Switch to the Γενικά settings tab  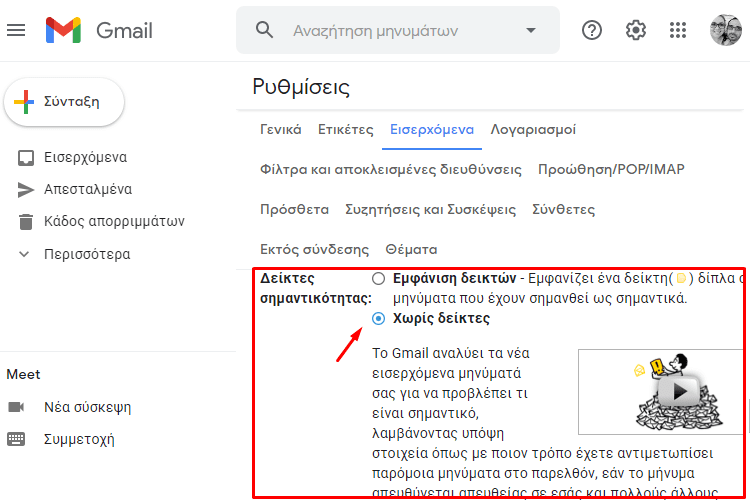coord(280,130)
